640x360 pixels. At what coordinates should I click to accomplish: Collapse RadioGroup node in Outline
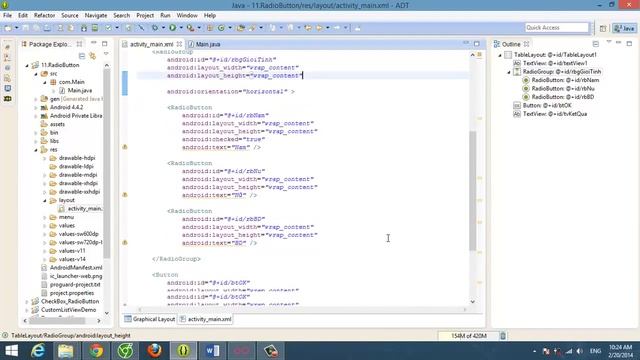(x=509, y=72)
